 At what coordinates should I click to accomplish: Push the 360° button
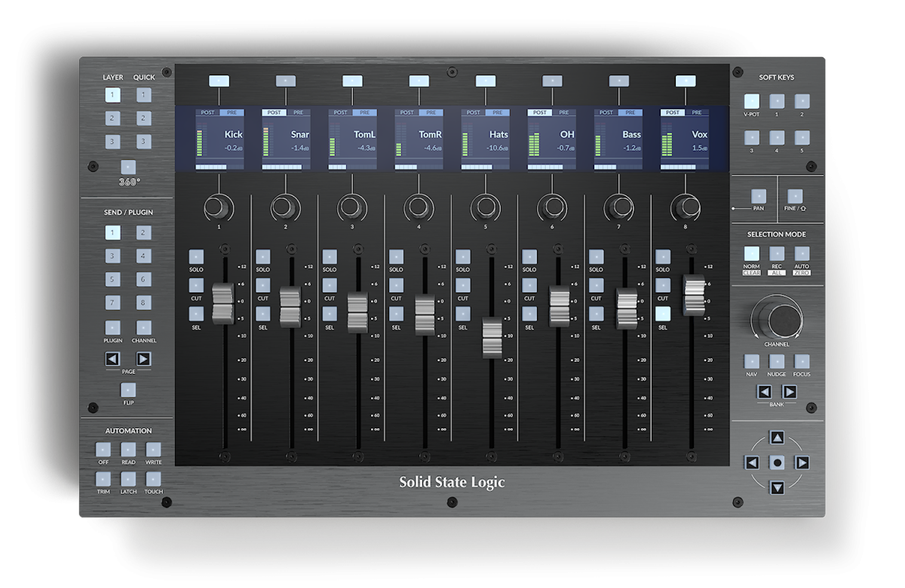point(128,167)
